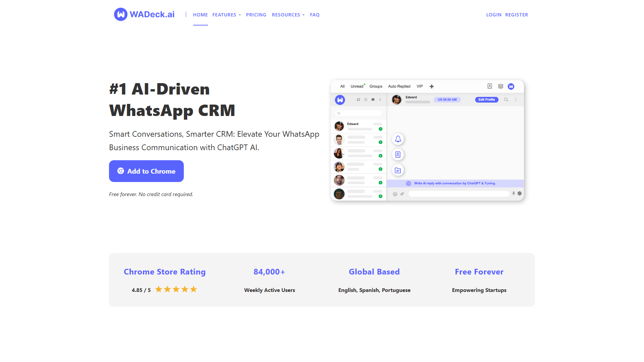
Task: Open the Pricing page
Action: [256, 15]
